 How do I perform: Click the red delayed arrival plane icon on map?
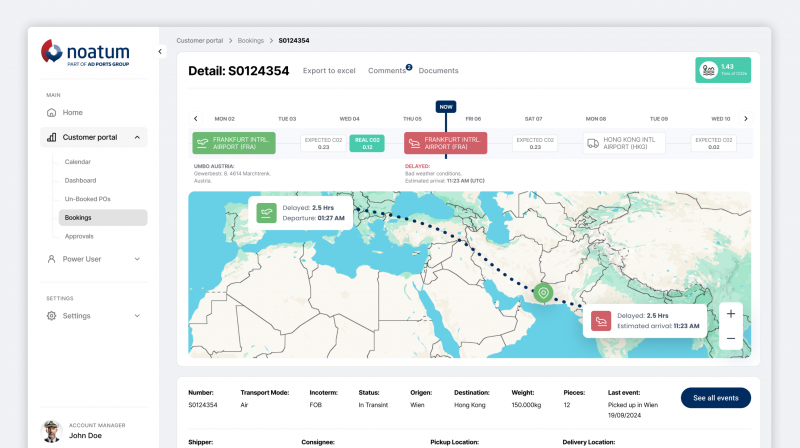click(601, 321)
